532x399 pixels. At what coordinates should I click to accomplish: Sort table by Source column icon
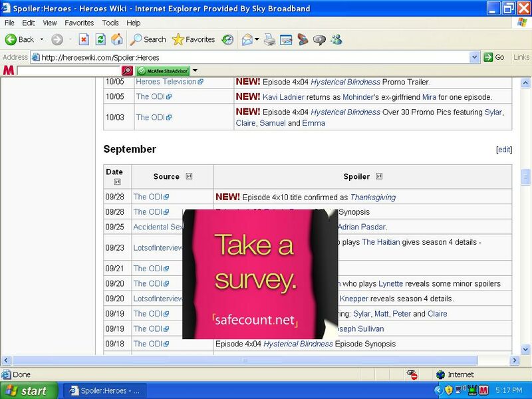189,176
